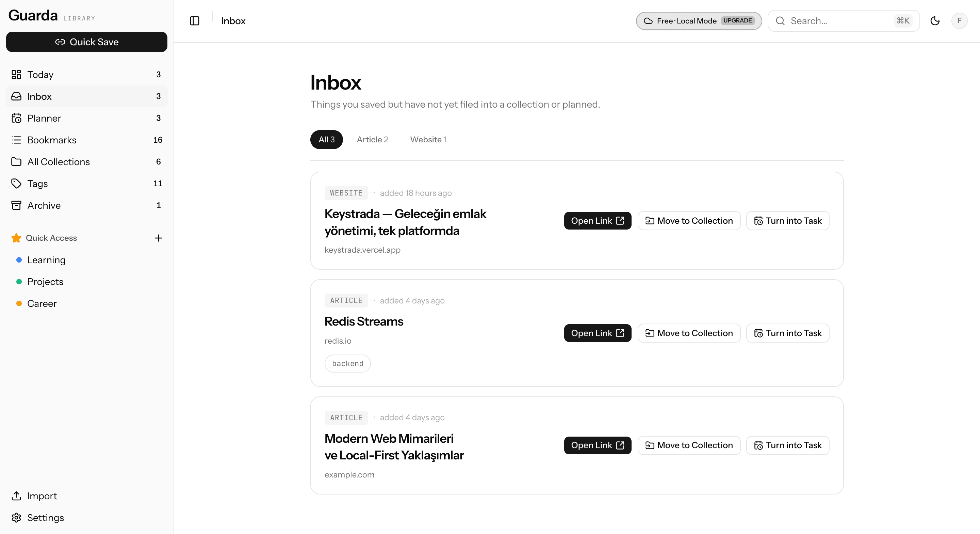Viewport: 980px width, 534px height.
Task: Turn Modern Web Mimarileri into task
Action: coord(787,446)
